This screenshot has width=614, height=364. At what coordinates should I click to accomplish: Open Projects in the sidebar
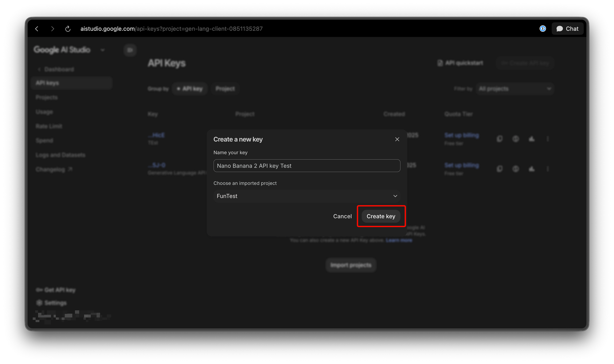[46, 97]
